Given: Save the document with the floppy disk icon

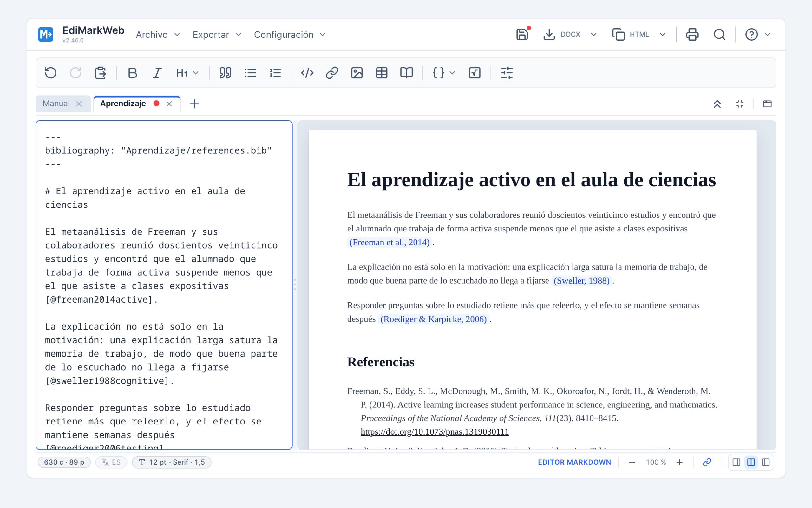Looking at the screenshot, I should 522,34.
